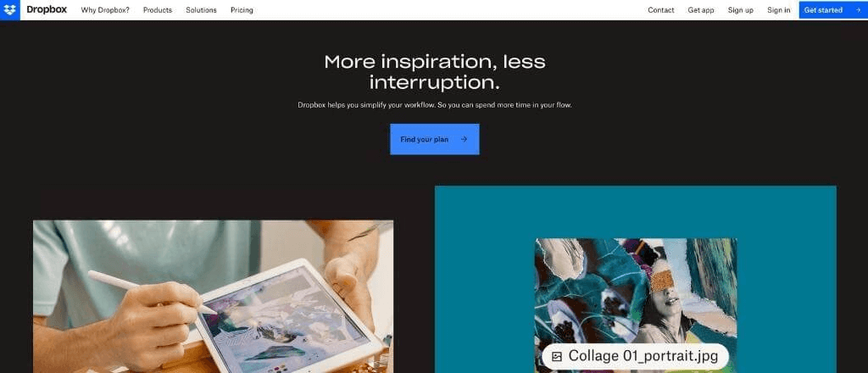Expand the Solutions menu
Image resolution: width=868 pixels, height=373 pixels.
pyautogui.click(x=202, y=10)
